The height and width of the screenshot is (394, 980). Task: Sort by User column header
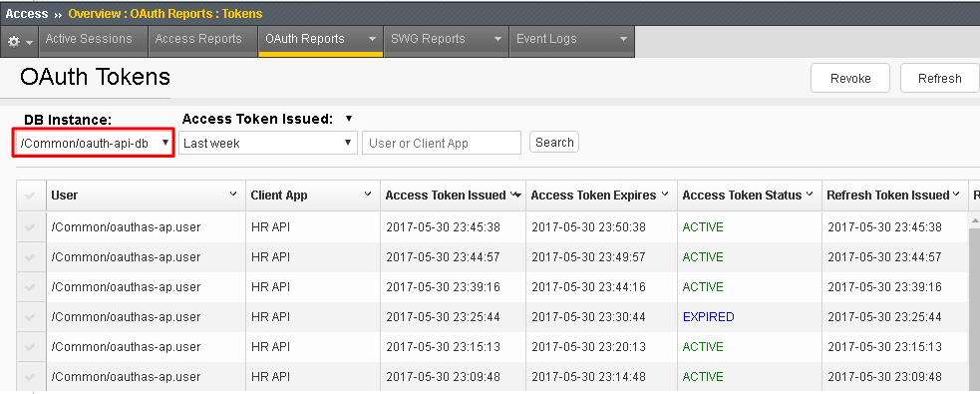[x=65, y=196]
